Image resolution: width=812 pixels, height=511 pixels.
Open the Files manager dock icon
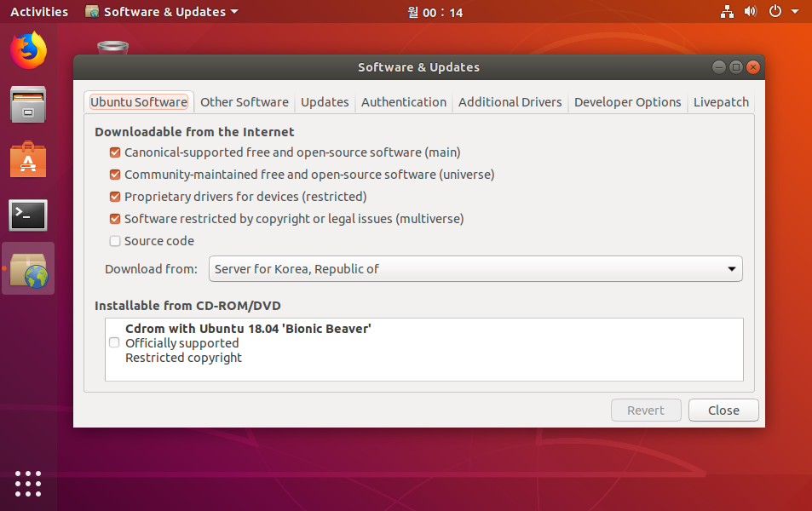(x=28, y=105)
